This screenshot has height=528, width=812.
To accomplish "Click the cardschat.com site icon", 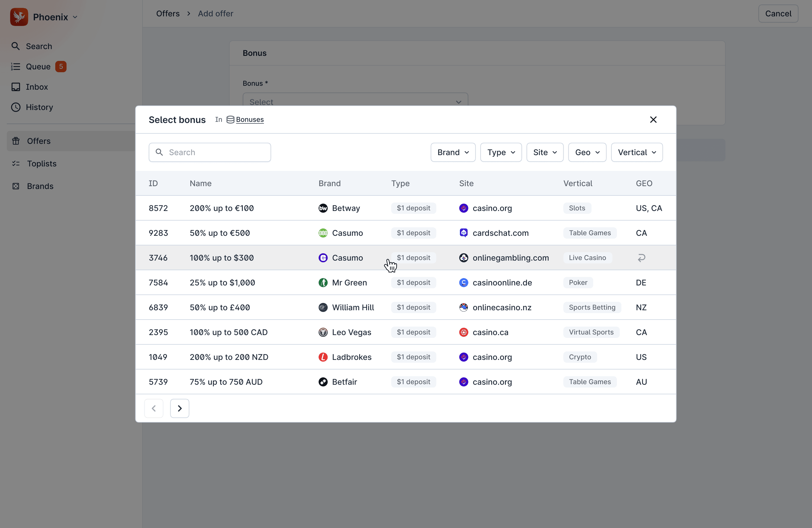I will (x=463, y=233).
